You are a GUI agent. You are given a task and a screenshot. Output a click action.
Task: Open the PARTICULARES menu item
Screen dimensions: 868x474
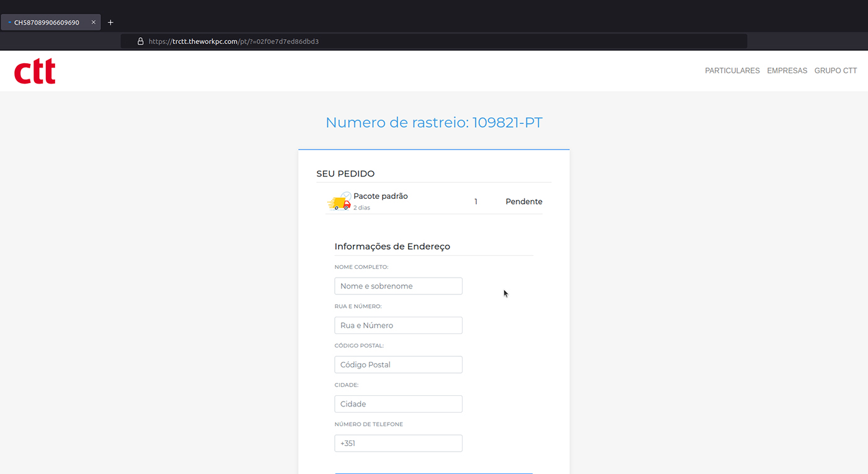click(x=732, y=71)
